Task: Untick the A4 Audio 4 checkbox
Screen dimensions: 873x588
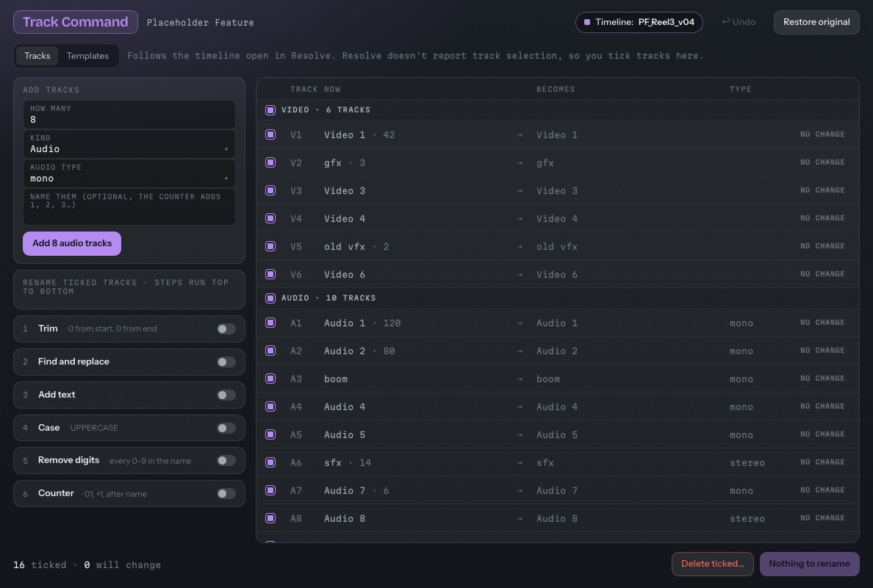Action: click(270, 406)
